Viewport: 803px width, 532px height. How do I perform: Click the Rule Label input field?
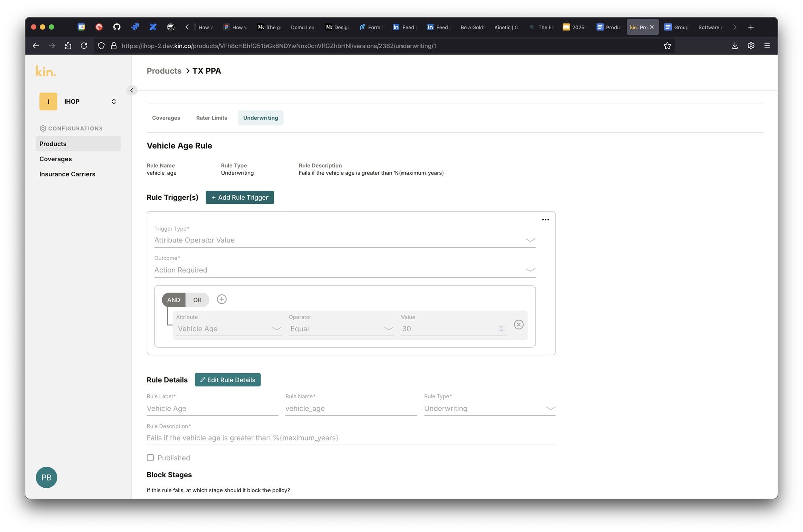click(212, 408)
